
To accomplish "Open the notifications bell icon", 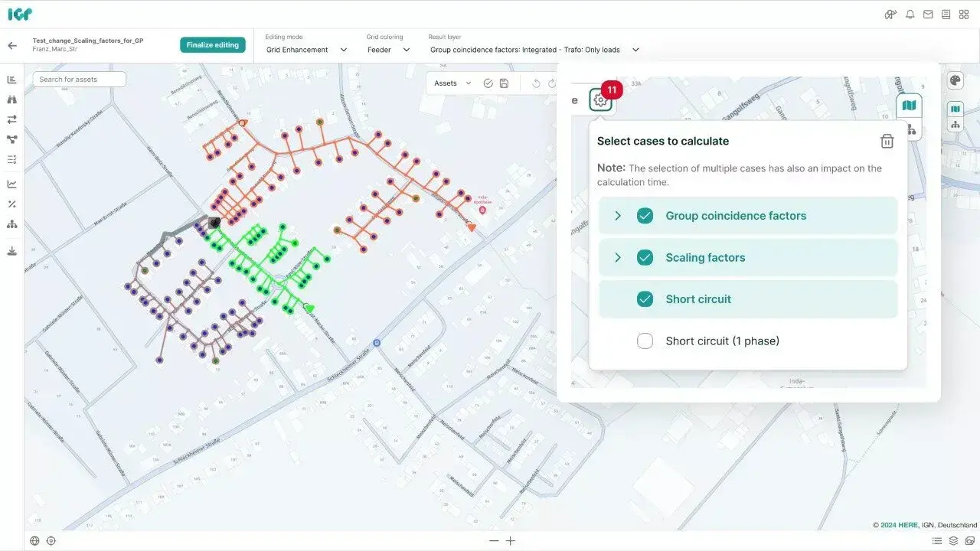I will pos(910,15).
